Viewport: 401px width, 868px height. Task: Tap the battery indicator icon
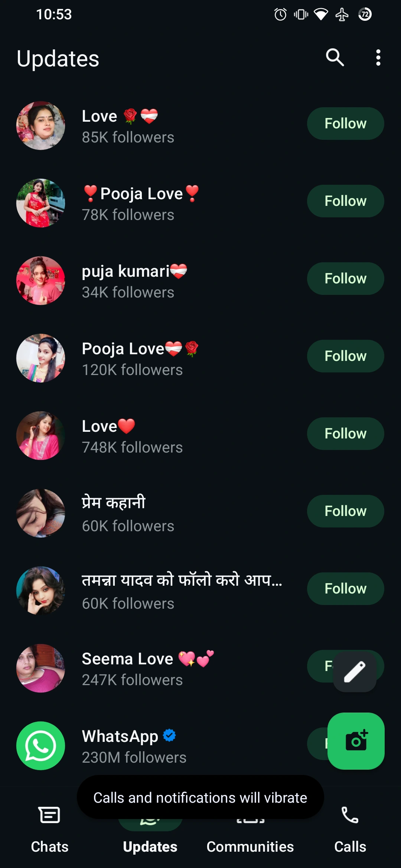coord(365,14)
